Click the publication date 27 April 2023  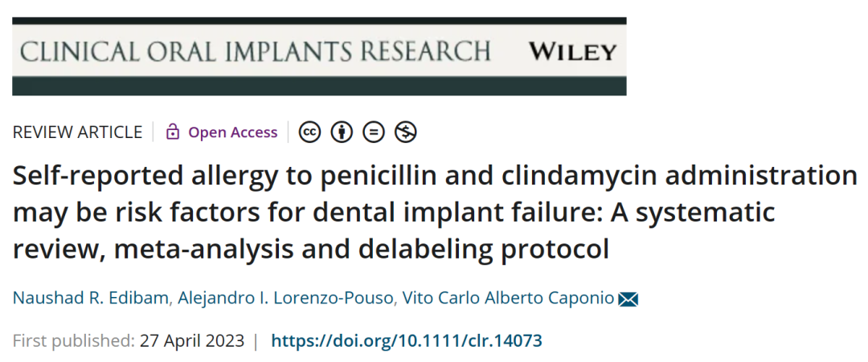(192, 340)
